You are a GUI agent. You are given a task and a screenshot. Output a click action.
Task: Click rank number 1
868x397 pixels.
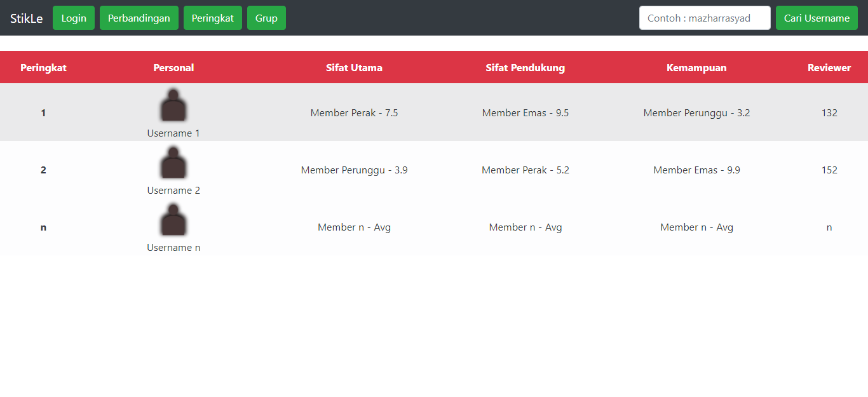43,113
